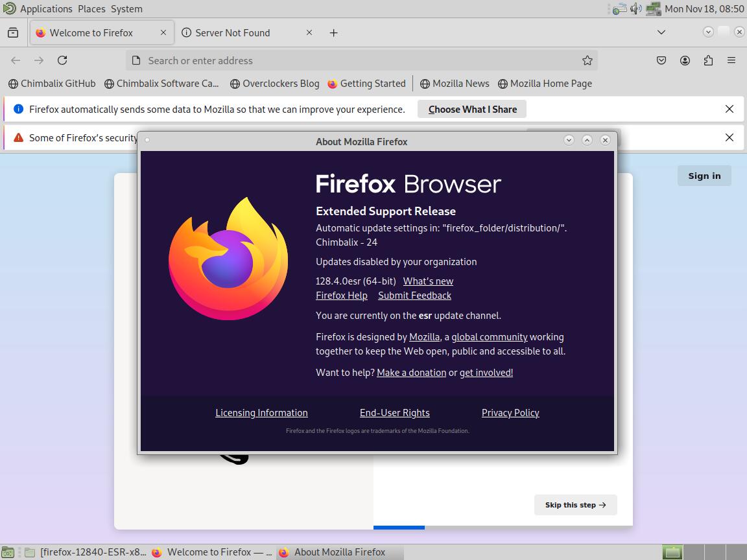Follow the global community link
Viewport: 747px width, 560px height.
(x=490, y=336)
